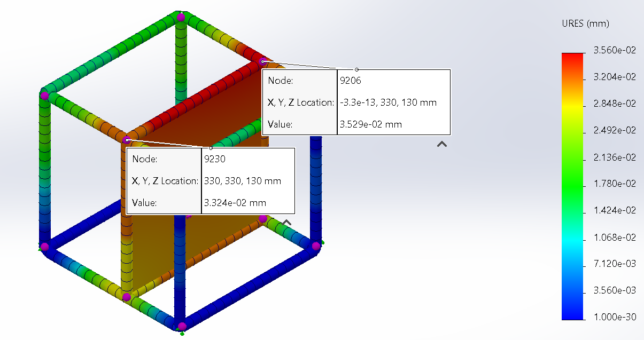The width and height of the screenshot is (644, 340).
Task: Click the purple joint at node 9230
Action: [127, 140]
